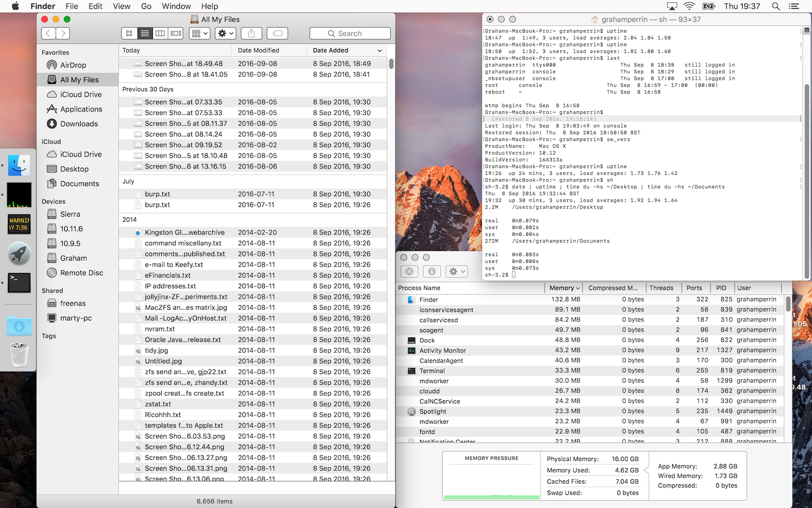Select the 10.11.6 volume in Devices
Screen dimensions: 812x508
78,229
